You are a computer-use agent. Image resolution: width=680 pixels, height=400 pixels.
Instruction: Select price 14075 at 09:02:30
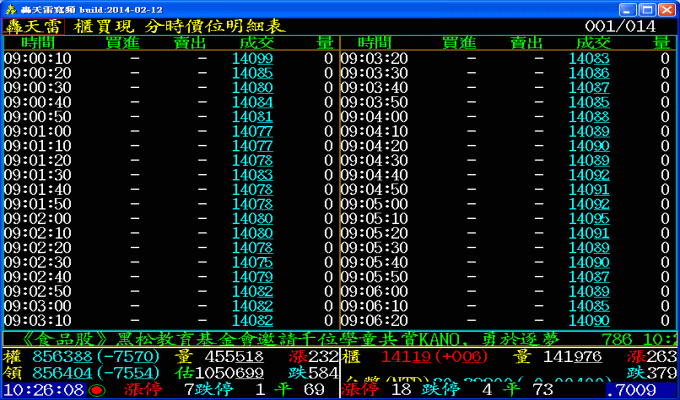pos(253,262)
